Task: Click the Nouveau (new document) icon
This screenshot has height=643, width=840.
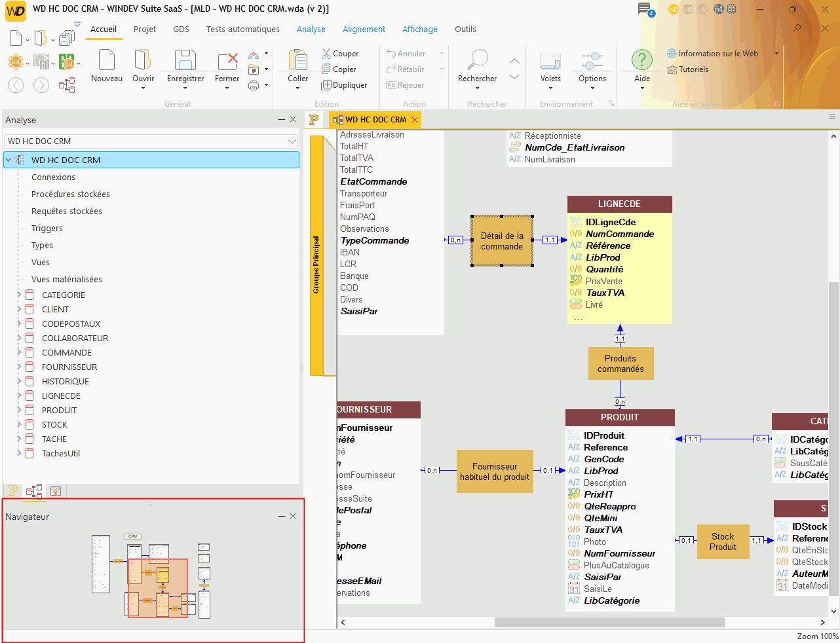Action: tap(107, 61)
